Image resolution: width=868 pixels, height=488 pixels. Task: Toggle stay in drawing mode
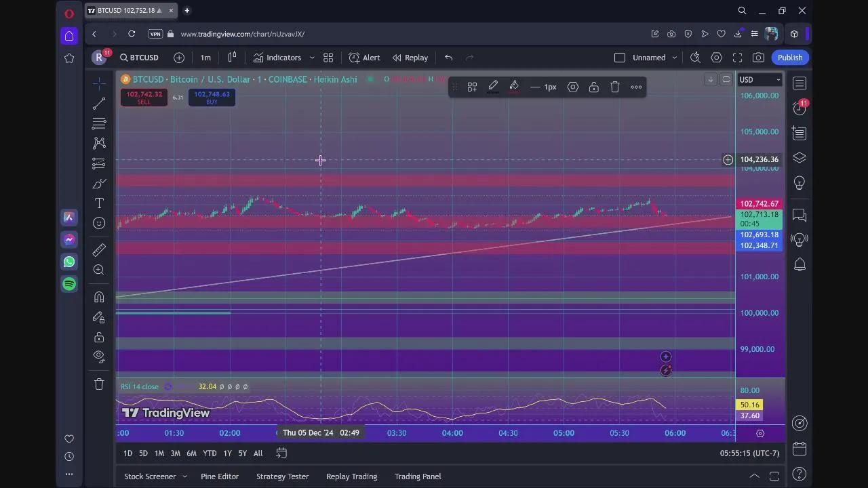click(x=99, y=317)
